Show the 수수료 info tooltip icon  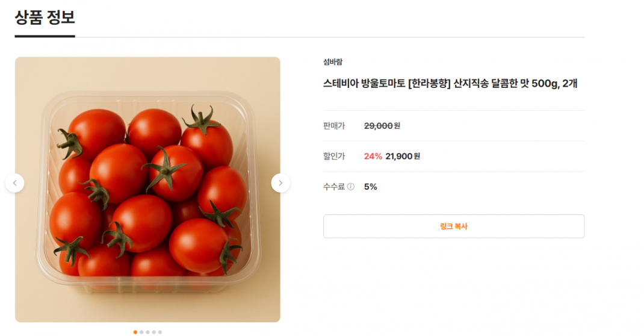coord(351,187)
